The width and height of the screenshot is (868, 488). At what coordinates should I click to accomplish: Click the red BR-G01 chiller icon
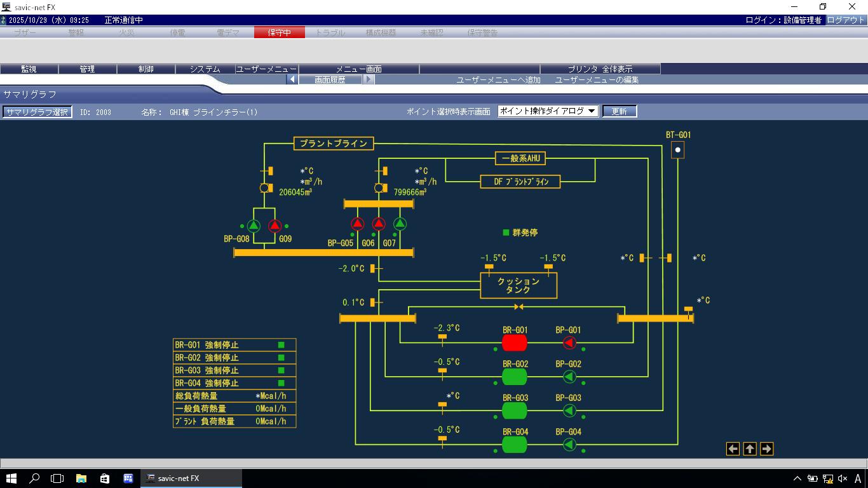click(x=515, y=343)
